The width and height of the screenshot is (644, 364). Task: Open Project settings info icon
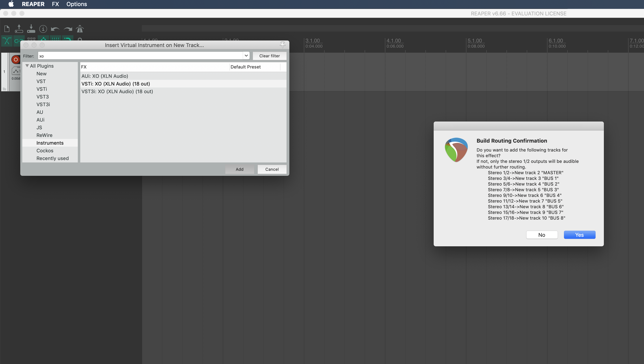point(43,29)
